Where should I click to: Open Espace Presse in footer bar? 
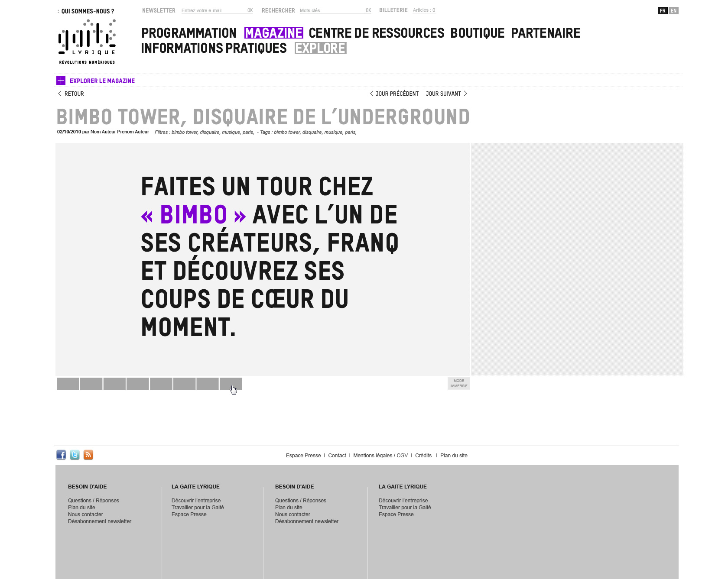pos(303,456)
